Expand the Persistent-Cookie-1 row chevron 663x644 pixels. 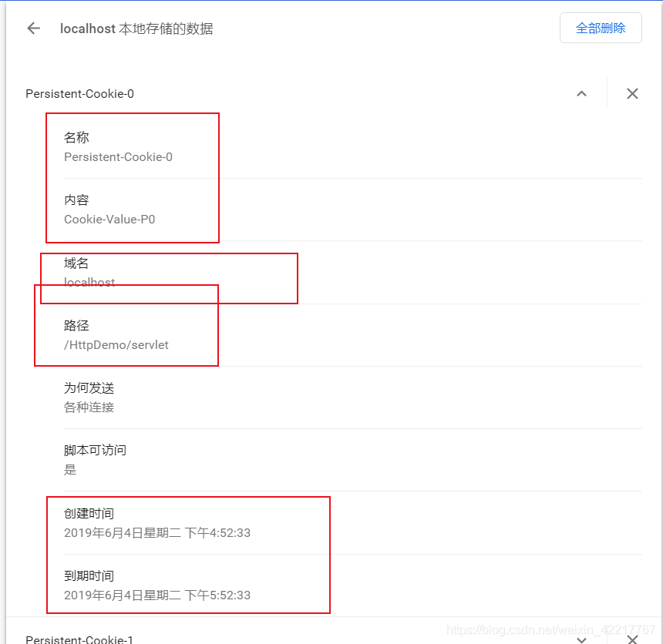581,640
